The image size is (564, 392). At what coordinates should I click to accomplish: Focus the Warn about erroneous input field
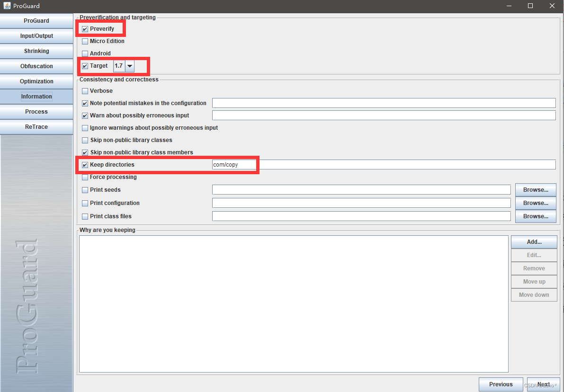click(x=384, y=116)
